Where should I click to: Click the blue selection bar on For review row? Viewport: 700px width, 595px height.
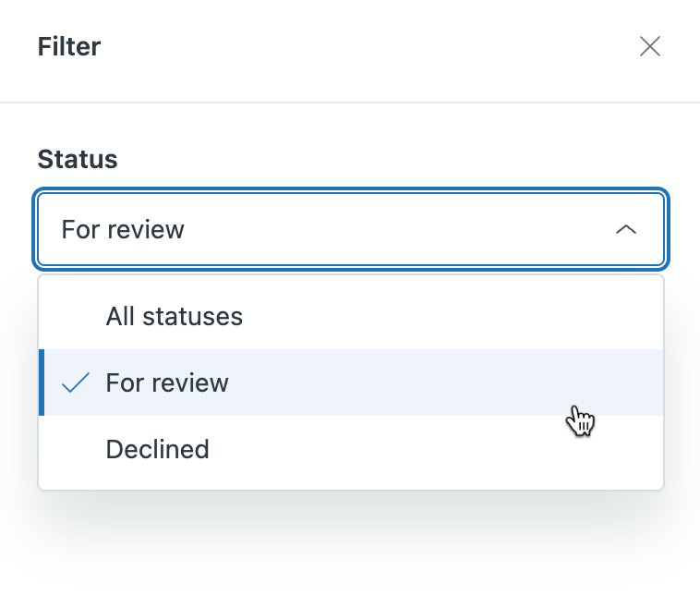coord(42,382)
